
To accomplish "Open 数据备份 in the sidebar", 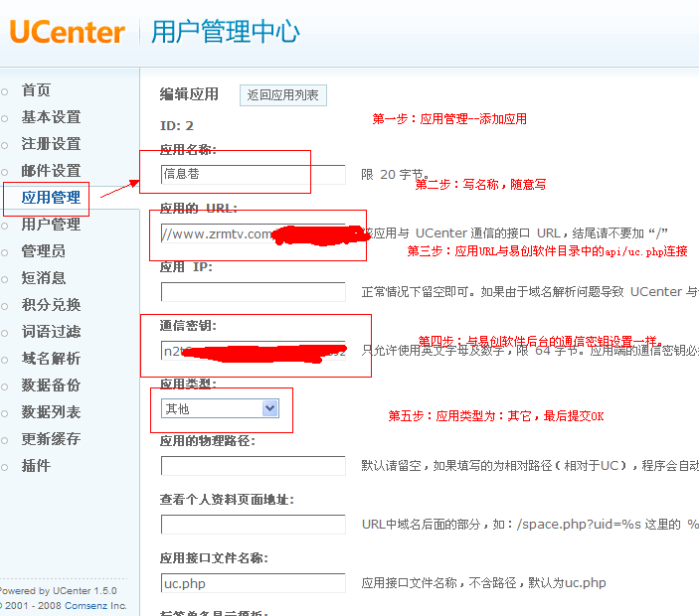I will pos(51,385).
